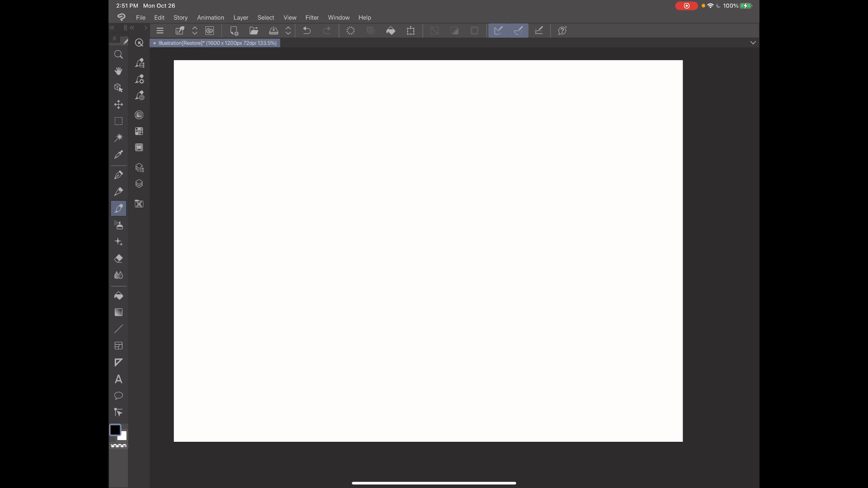The image size is (868, 488).
Task: Select the Hand move tool
Action: [118, 71]
